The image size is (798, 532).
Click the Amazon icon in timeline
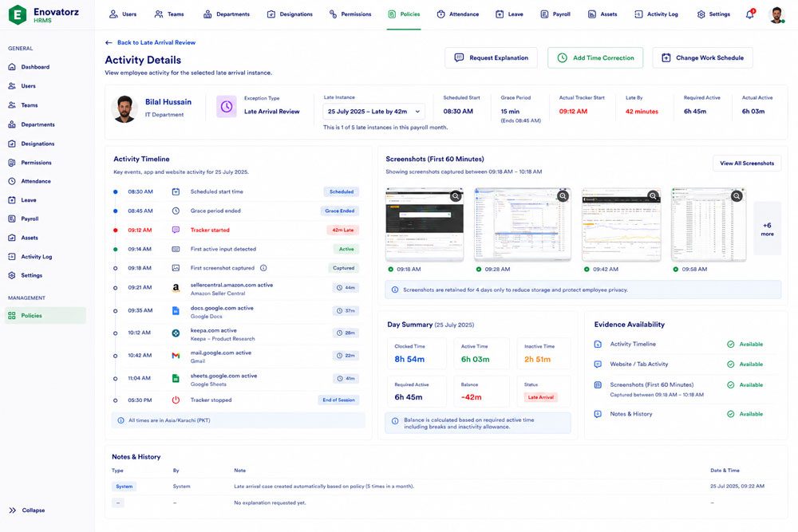click(176, 288)
